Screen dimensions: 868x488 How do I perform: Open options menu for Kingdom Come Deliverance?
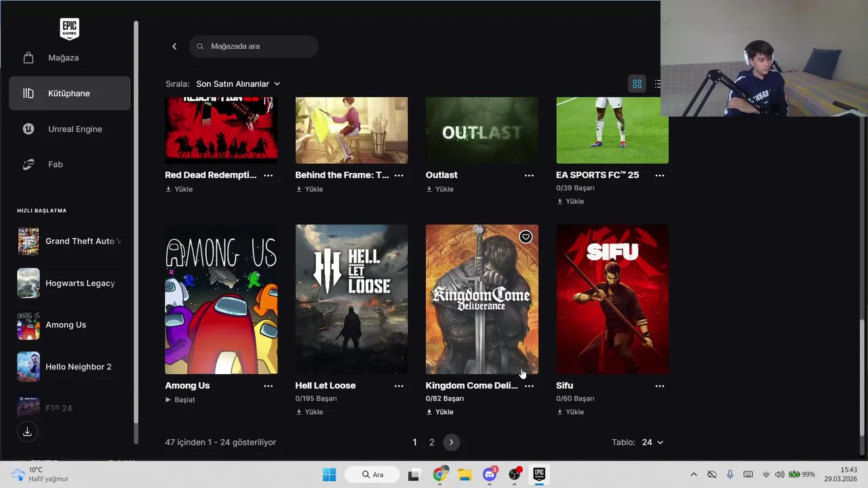pyautogui.click(x=529, y=386)
